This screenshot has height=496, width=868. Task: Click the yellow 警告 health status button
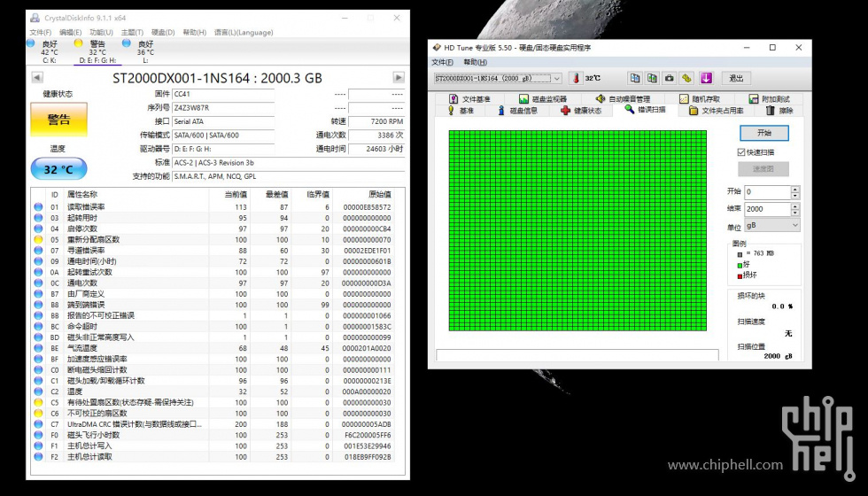click(x=58, y=119)
